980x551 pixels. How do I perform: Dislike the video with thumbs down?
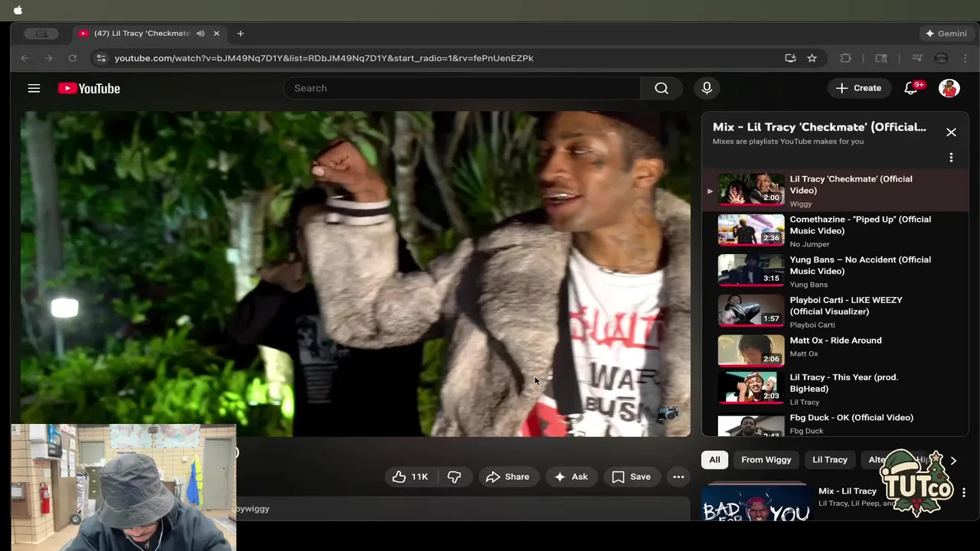click(x=454, y=477)
